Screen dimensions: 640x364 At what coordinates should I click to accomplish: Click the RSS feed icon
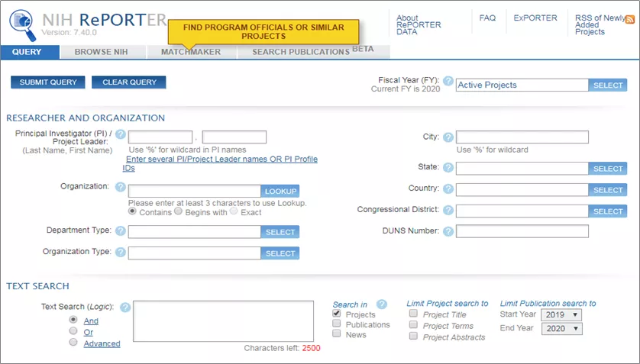click(x=630, y=18)
